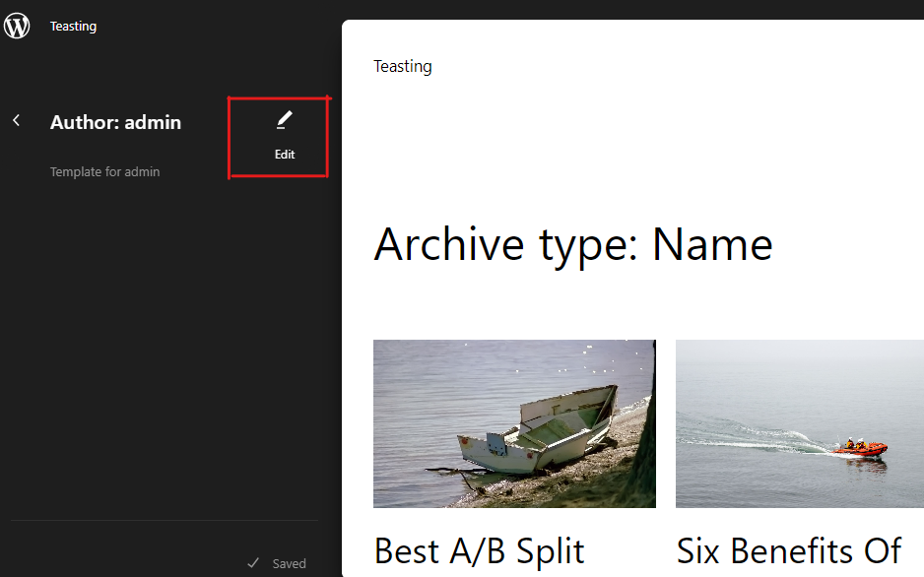Click the Author: admin heading
Screen dimensions: 924x577
tap(115, 122)
